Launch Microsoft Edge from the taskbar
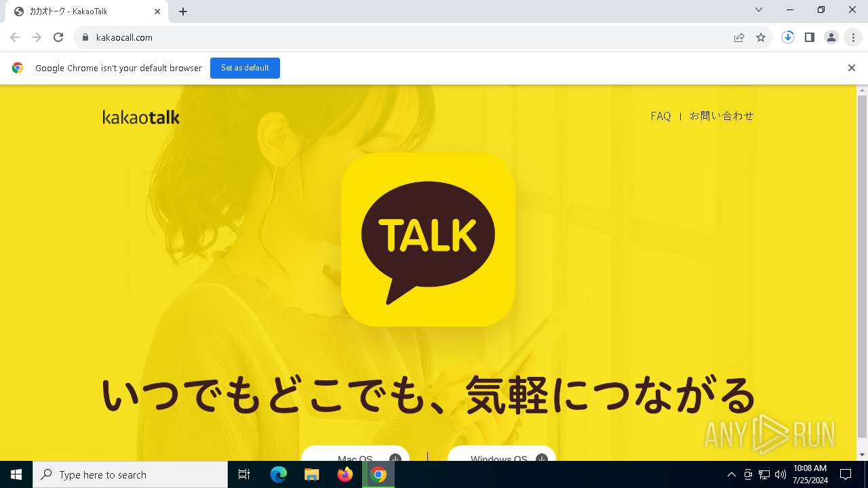 tap(279, 474)
